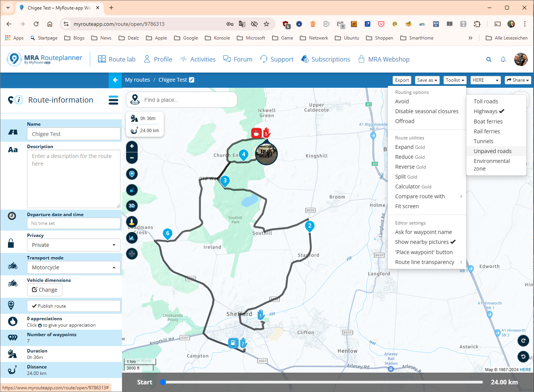The height and width of the screenshot is (392, 534).
Task: Click waypoint marker 2 on the map
Action: pyautogui.click(x=310, y=226)
